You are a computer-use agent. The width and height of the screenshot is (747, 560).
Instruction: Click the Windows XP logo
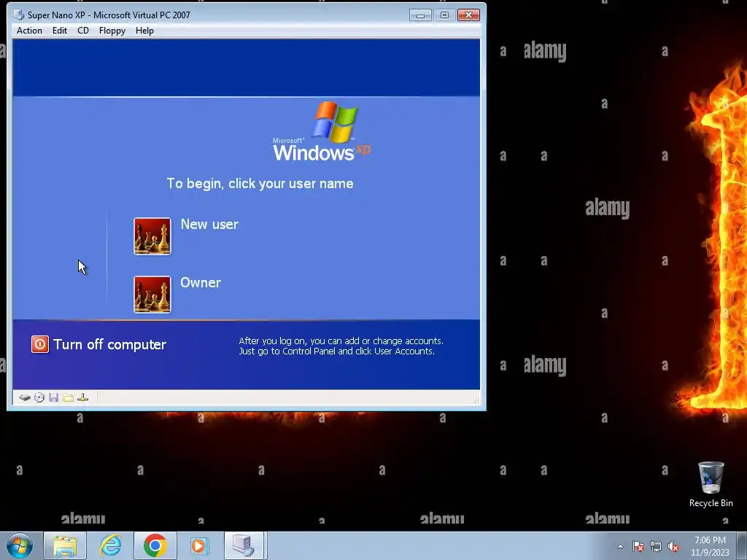[322, 131]
